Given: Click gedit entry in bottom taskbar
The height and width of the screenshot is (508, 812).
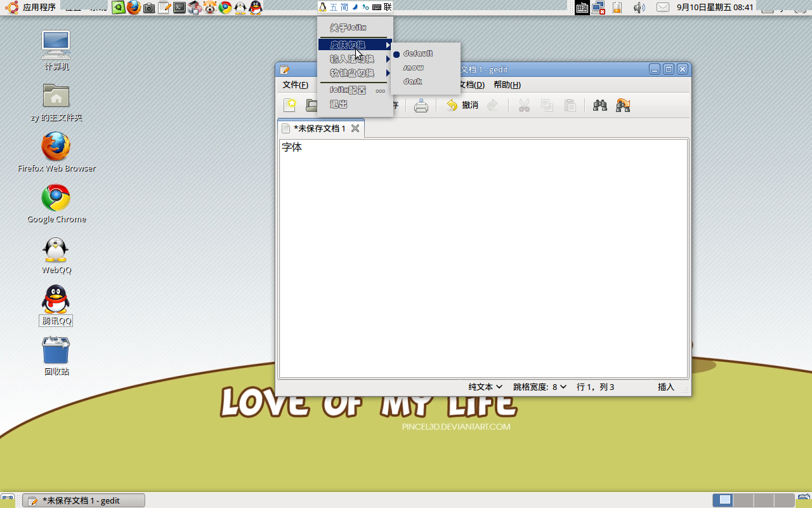Looking at the screenshot, I should 84,500.
